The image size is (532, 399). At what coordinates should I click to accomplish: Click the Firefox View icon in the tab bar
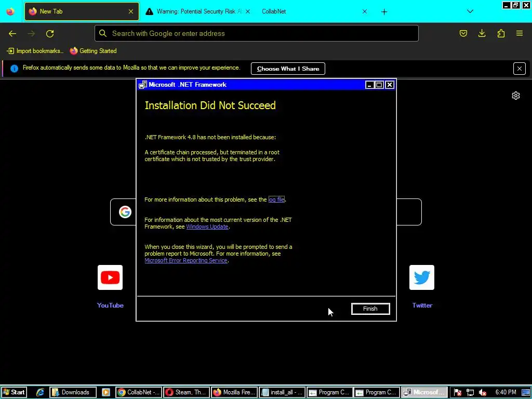(x=10, y=11)
